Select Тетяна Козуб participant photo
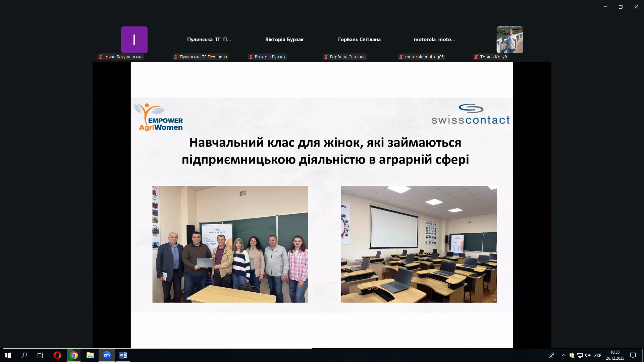The height and width of the screenshot is (362, 644). coord(510,40)
